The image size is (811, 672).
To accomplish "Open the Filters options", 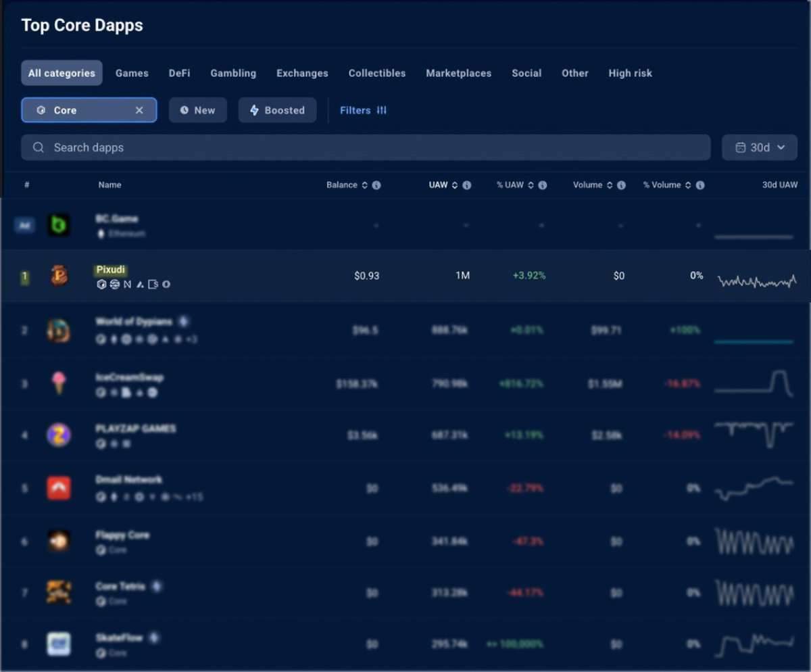I will (364, 110).
